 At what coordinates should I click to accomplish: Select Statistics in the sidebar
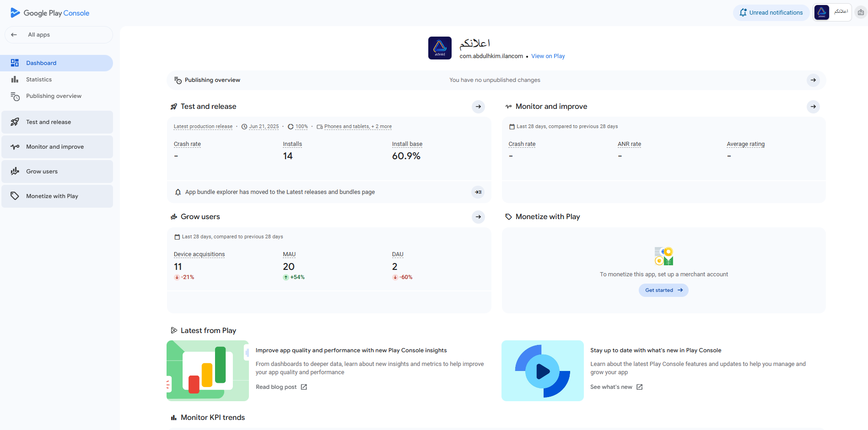[39, 80]
